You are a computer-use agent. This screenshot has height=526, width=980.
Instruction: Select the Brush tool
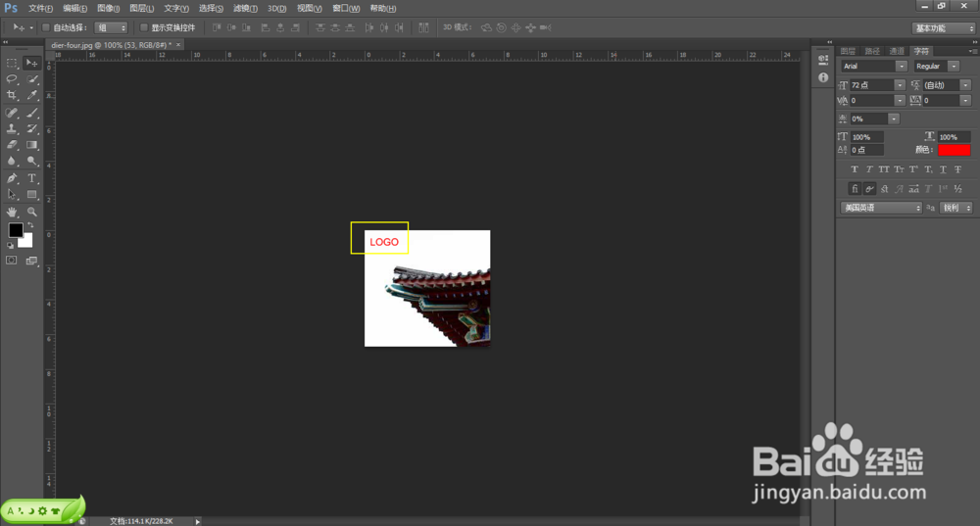coord(32,113)
